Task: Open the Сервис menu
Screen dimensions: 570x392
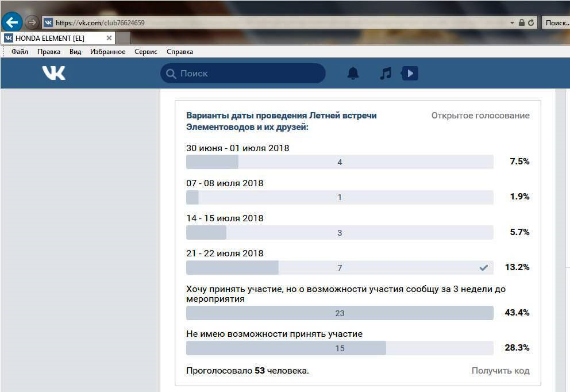Action: tap(146, 52)
